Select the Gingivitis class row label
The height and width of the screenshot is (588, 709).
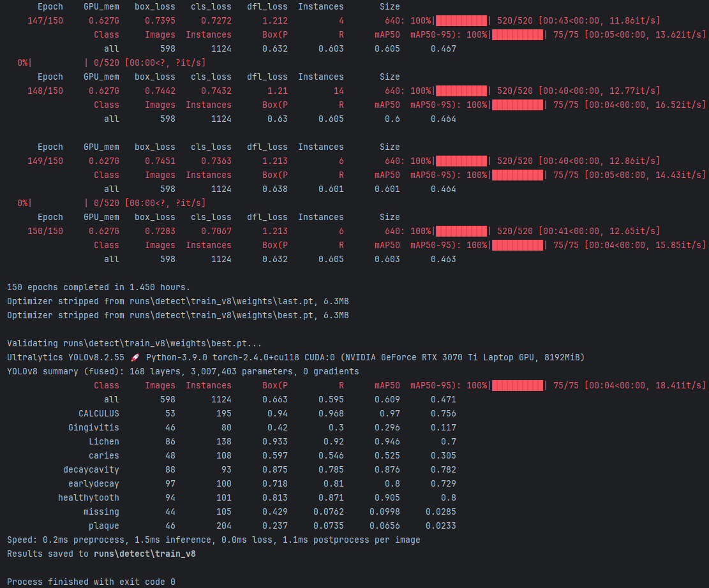93,427
